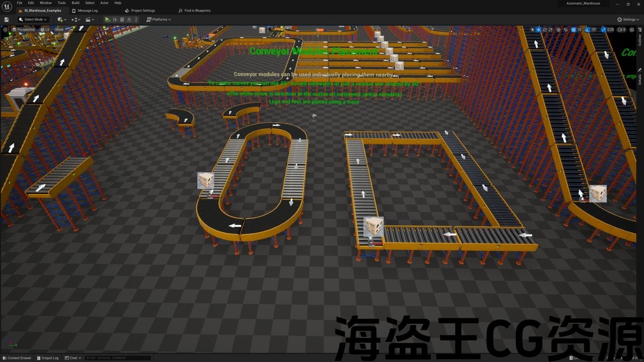
Task: Click the Enter Console Command field
Action: tap(118, 358)
